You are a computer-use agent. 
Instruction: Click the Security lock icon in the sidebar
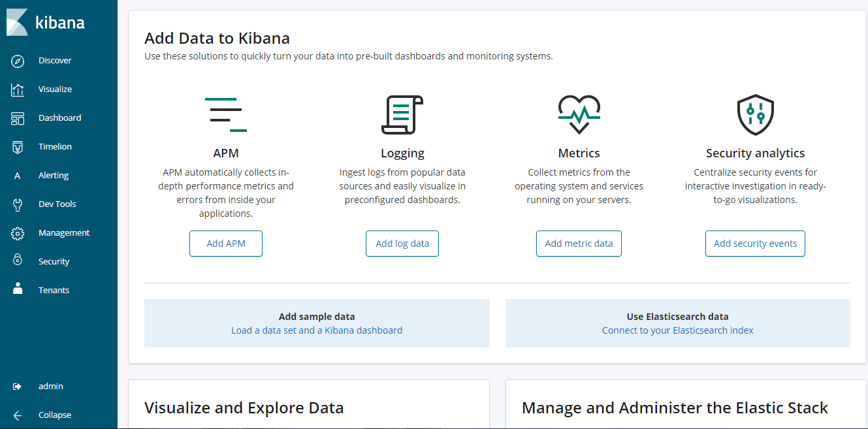coord(18,261)
